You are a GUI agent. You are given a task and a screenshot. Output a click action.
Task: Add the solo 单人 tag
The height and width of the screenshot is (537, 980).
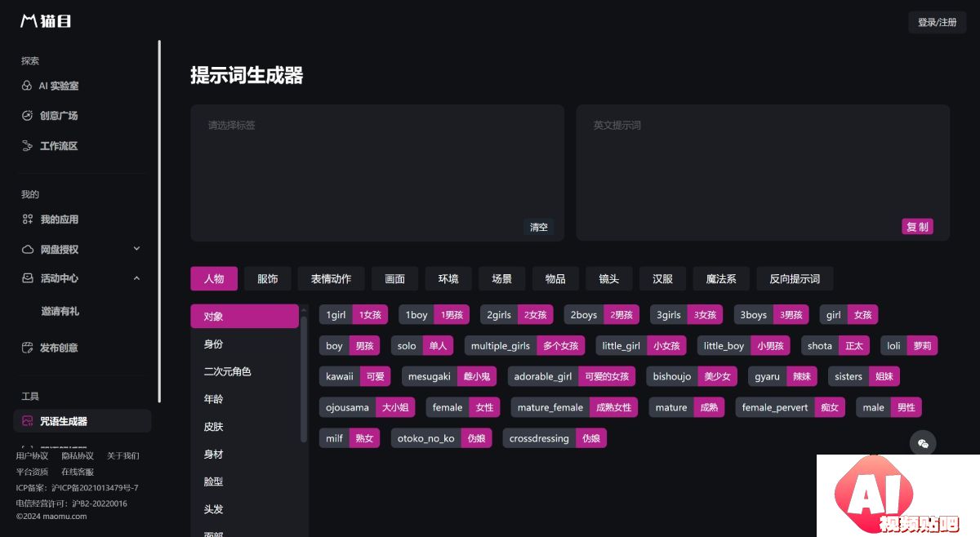[421, 345]
